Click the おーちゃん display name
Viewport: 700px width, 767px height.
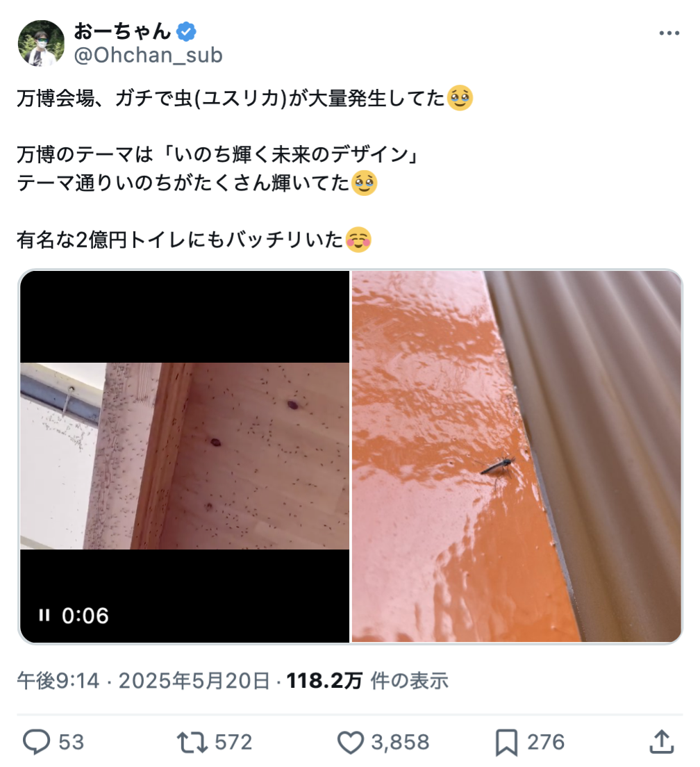click(x=122, y=31)
